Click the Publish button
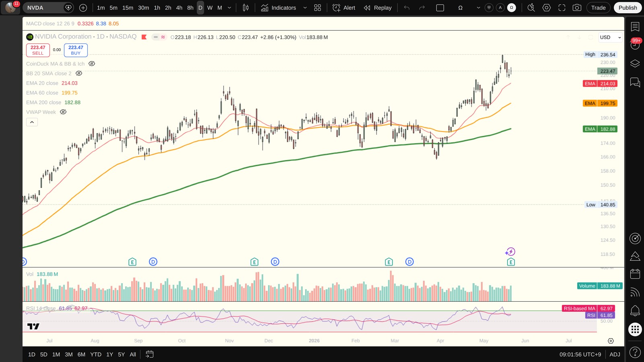 (627, 8)
